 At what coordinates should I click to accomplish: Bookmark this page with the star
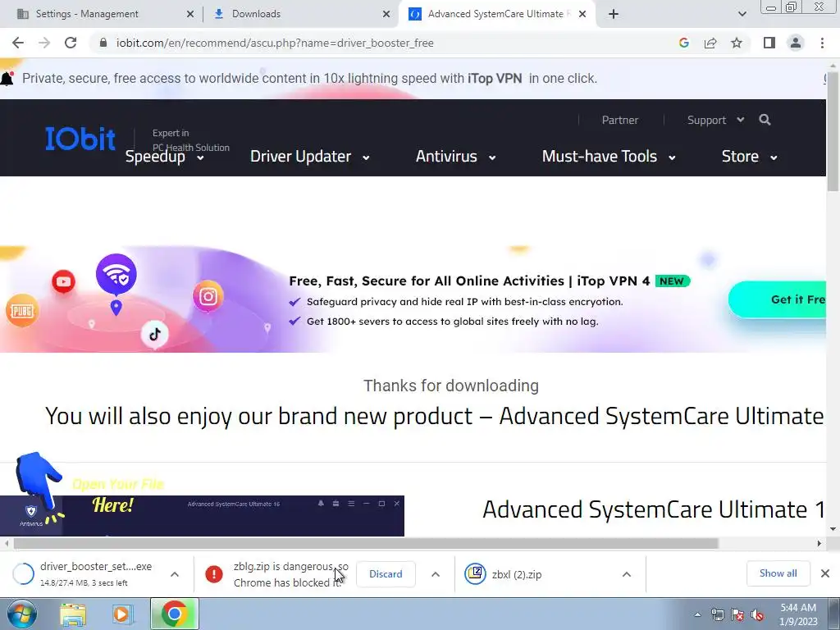tap(737, 43)
